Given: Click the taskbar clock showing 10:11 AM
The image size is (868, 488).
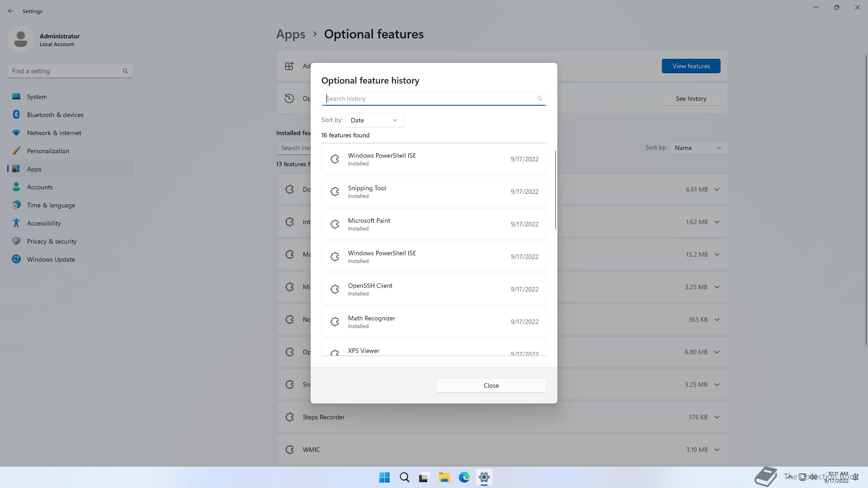Looking at the screenshot, I should point(837,477).
